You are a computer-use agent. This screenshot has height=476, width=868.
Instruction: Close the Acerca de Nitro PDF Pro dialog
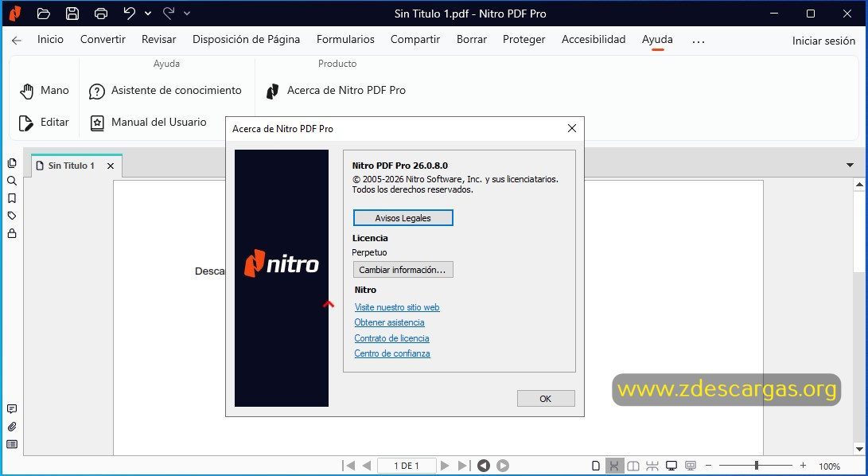coord(572,129)
